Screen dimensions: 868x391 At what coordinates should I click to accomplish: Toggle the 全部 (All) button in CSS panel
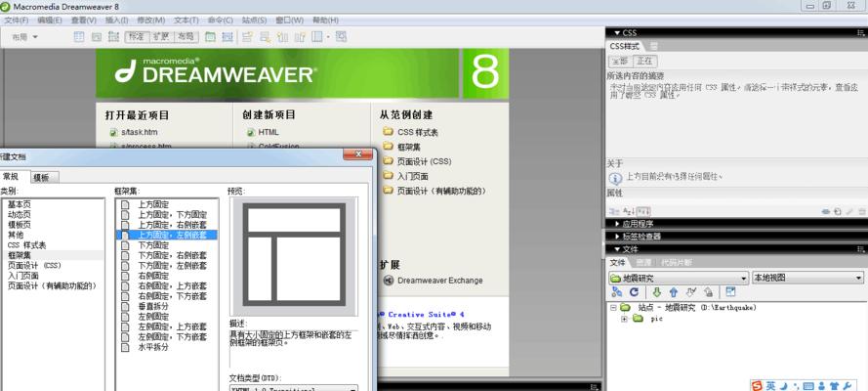point(619,61)
